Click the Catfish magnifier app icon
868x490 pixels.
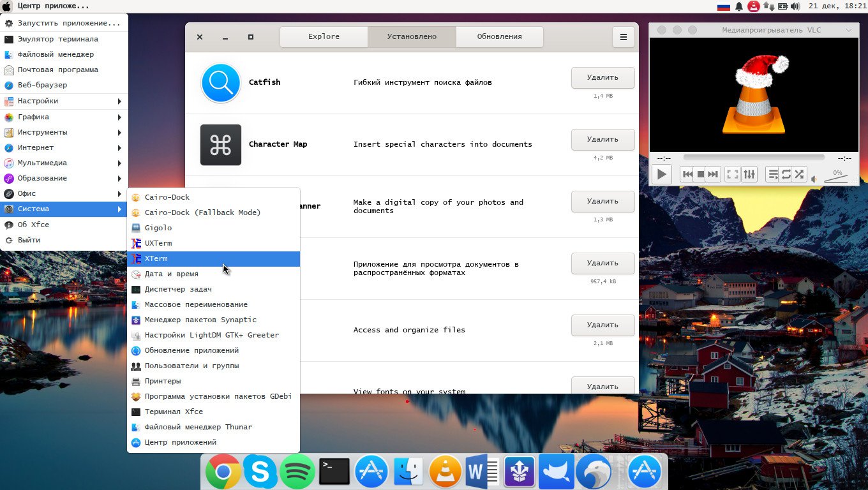tap(220, 83)
